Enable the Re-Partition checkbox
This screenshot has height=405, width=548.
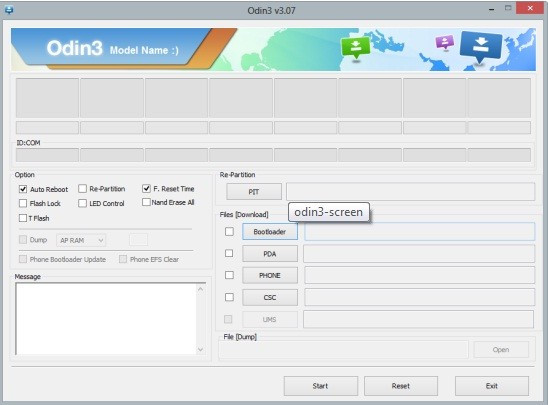[82, 189]
